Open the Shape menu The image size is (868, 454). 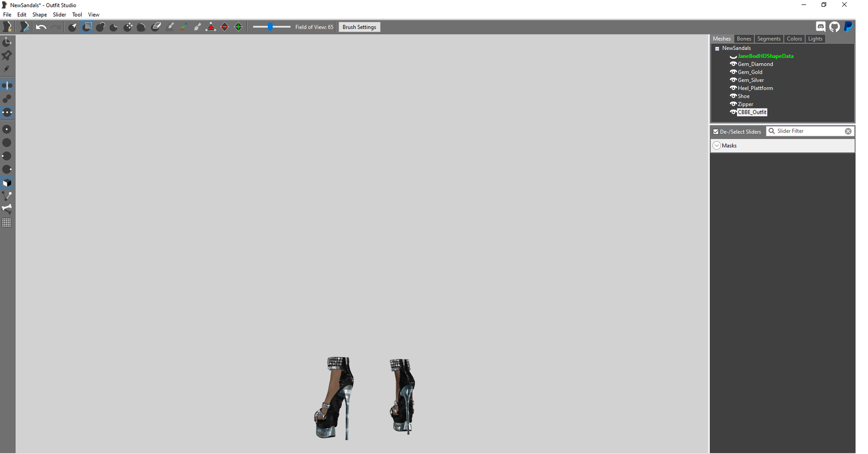[x=39, y=15]
